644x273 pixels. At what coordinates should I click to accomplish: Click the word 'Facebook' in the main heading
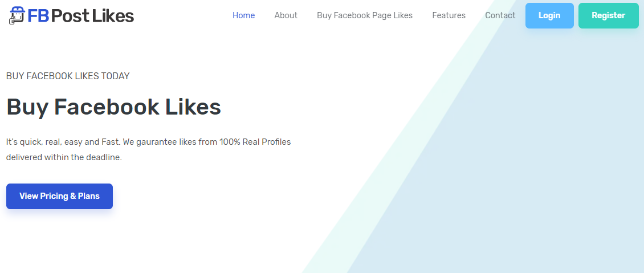point(107,107)
